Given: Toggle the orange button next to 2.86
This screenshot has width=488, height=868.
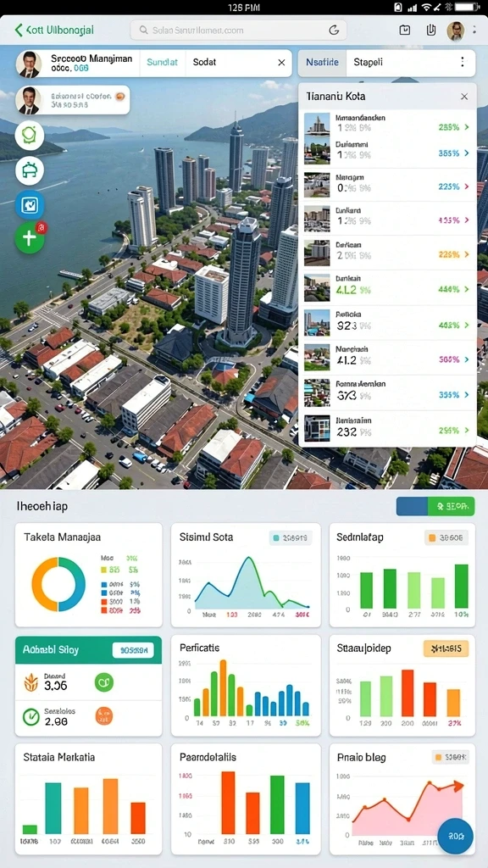Looking at the screenshot, I should [x=104, y=715].
